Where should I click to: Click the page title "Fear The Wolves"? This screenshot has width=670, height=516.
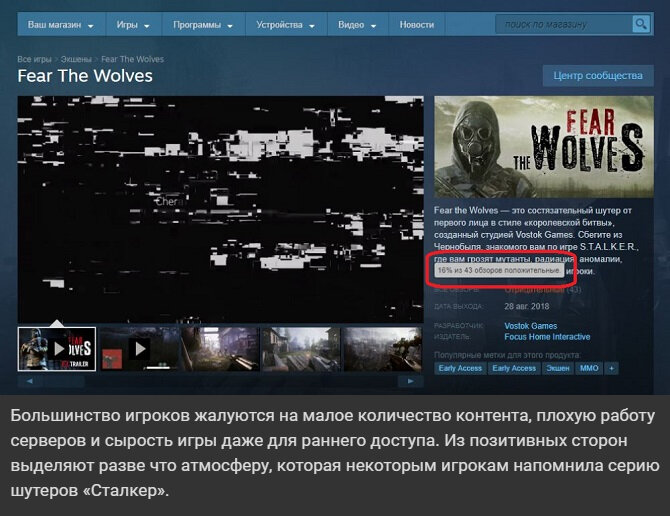pyautogui.click(x=85, y=76)
